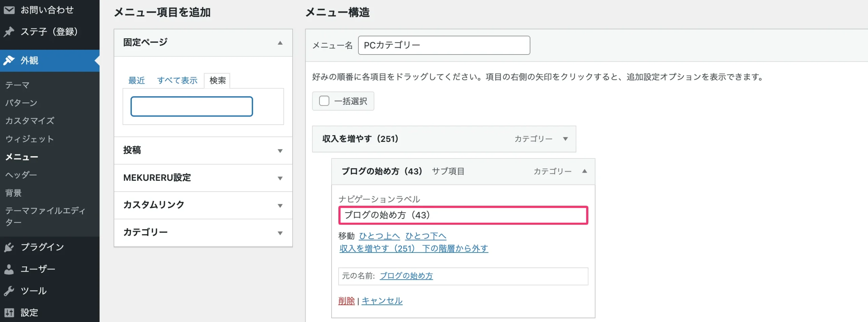The height and width of the screenshot is (322, 868).
Task: Click the ひとつ上へ move link
Action: click(379, 236)
